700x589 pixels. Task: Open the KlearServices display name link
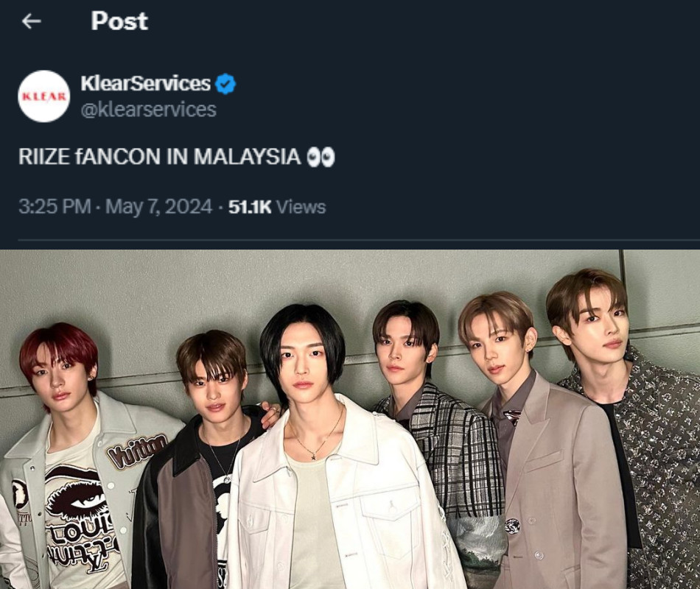[x=146, y=83]
